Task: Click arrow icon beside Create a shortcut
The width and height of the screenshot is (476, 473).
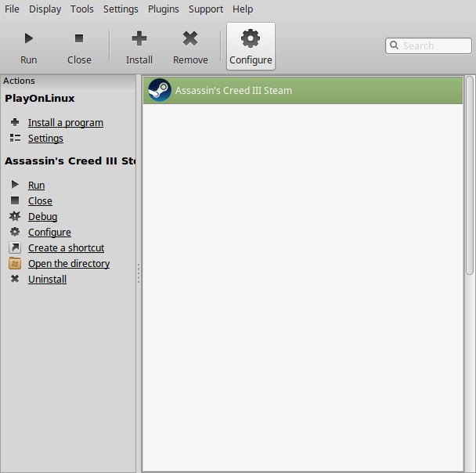Action: 15,247
